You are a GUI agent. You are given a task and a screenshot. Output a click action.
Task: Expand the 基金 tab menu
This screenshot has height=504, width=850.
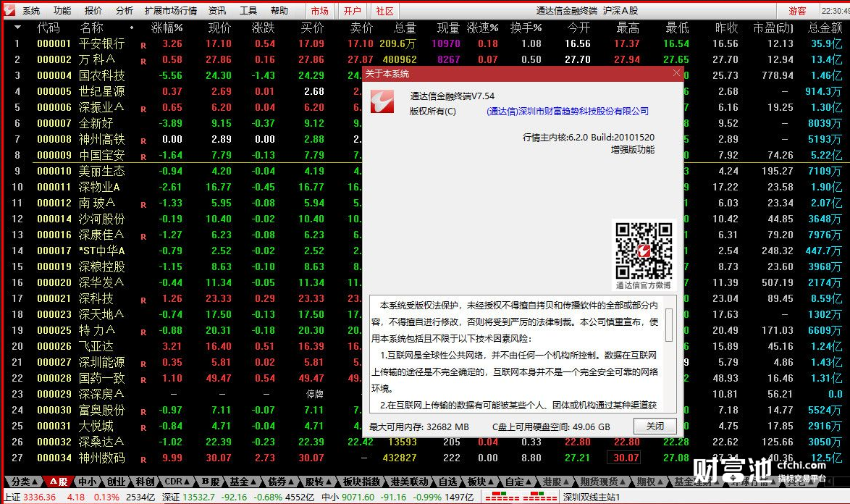243,482
